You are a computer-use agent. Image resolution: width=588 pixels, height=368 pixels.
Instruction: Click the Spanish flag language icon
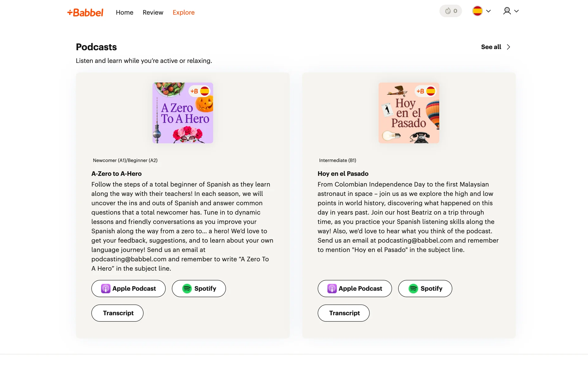(477, 11)
